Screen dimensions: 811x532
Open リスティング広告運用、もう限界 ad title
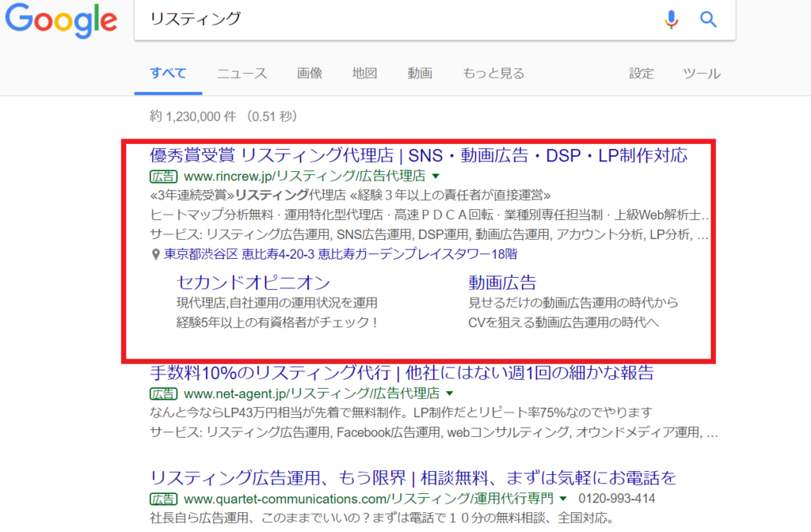pos(413,477)
